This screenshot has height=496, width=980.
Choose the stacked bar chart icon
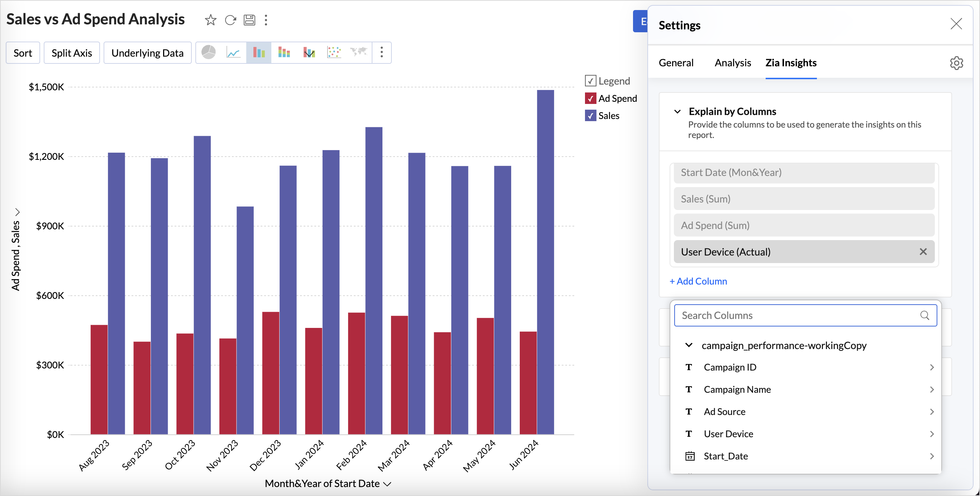point(284,52)
